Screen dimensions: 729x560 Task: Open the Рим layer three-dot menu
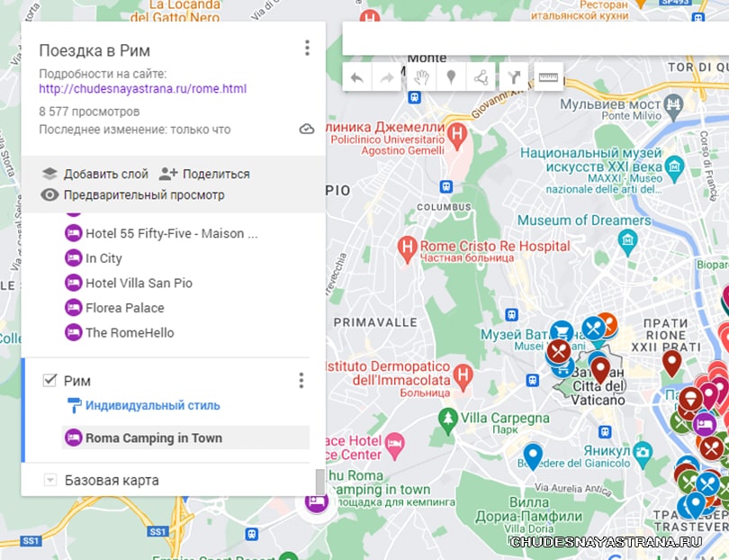pos(301,381)
